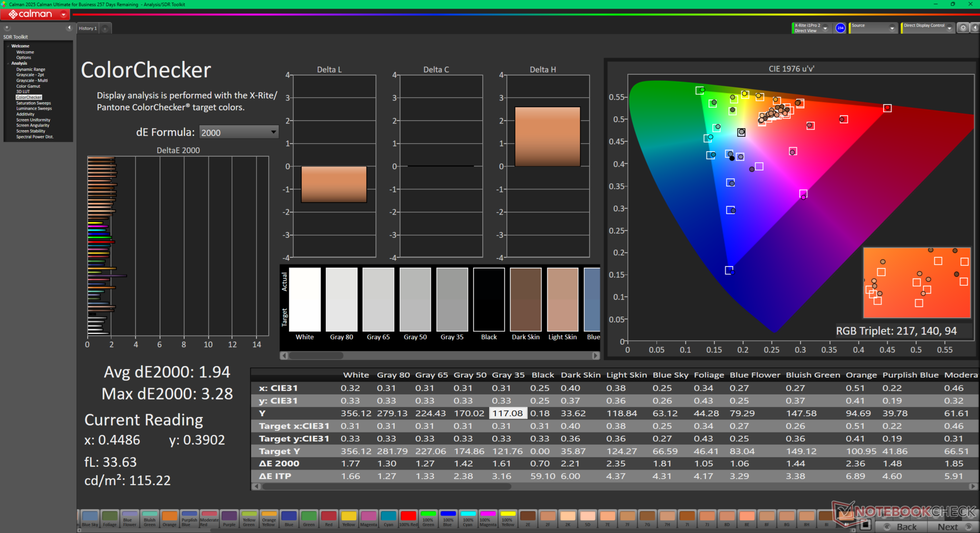Select the 100% Green patch
This screenshot has width=980, height=533.
[x=428, y=519]
